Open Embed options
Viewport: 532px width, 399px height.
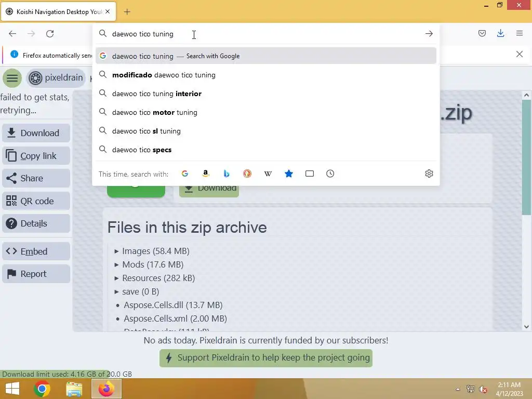pos(36,251)
